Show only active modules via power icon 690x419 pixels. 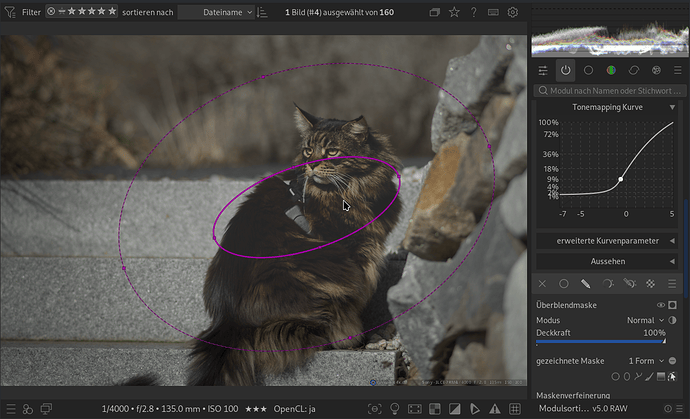[x=566, y=70]
